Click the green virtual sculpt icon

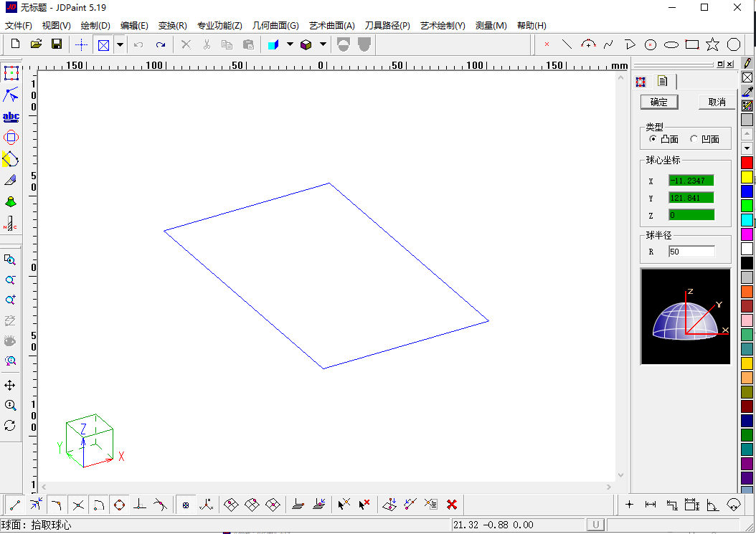tap(11, 202)
